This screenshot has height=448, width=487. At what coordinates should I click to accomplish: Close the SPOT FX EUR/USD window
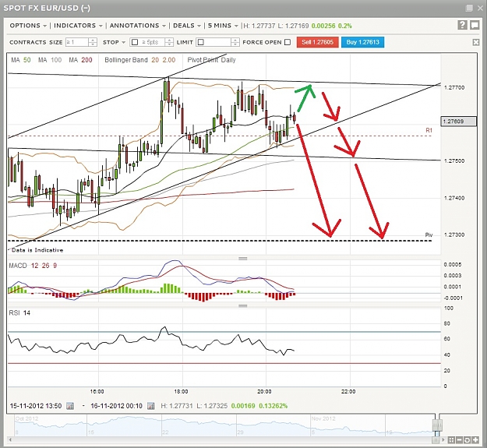click(480, 8)
